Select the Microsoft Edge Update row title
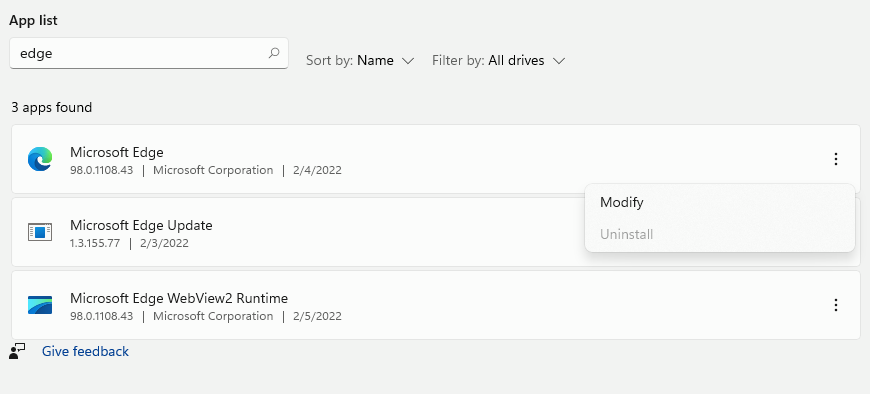 coord(141,225)
